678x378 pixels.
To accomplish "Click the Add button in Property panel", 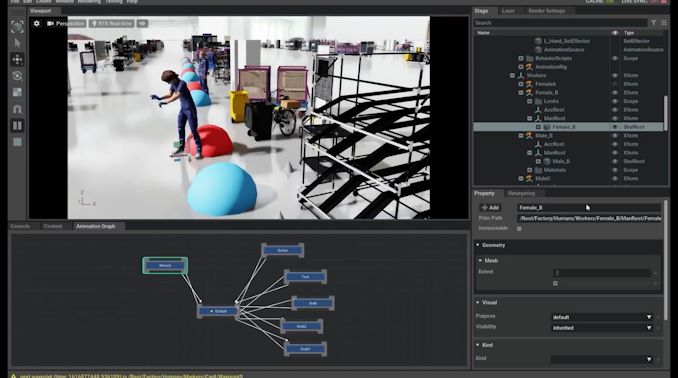I will tap(490, 208).
